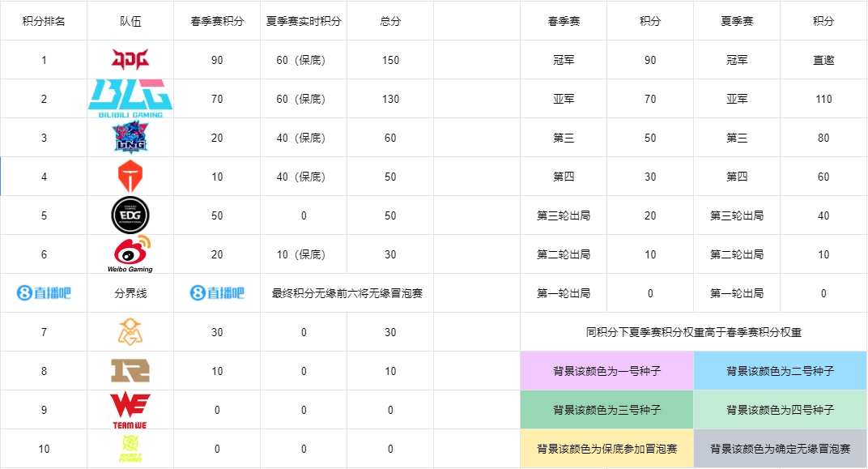Click the 分界线 cell
Viewport: 868px width, 469px height.
point(130,293)
